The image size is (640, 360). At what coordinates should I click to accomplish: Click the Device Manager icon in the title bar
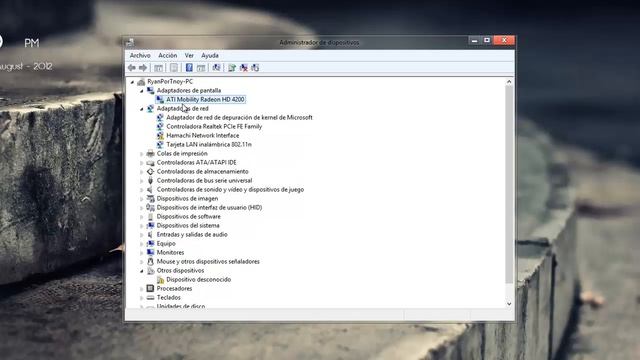[130, 42]
